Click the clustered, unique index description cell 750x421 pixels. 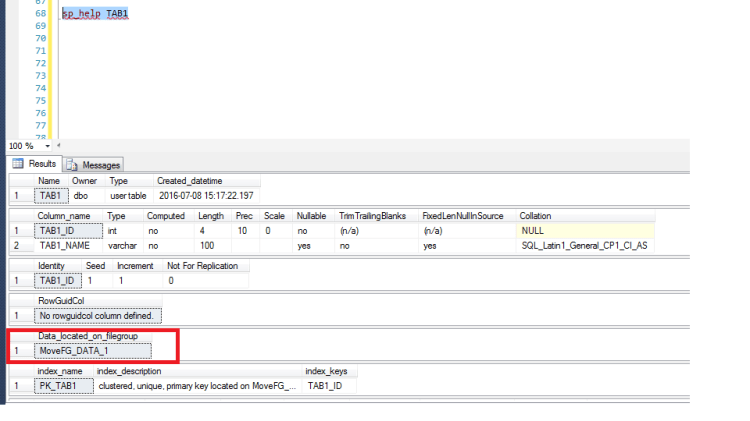tap(198, 385)
